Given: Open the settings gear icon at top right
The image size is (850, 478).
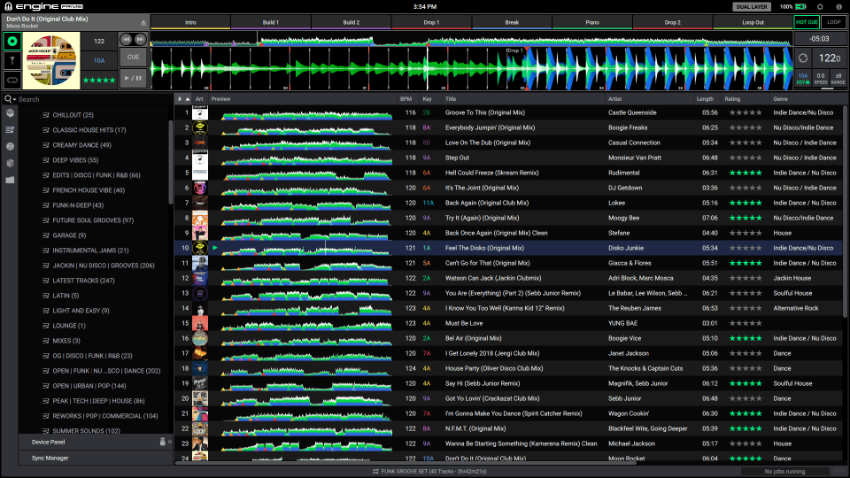Looking at the screenshot, I should pyautogui.click(x=820, y=7).
